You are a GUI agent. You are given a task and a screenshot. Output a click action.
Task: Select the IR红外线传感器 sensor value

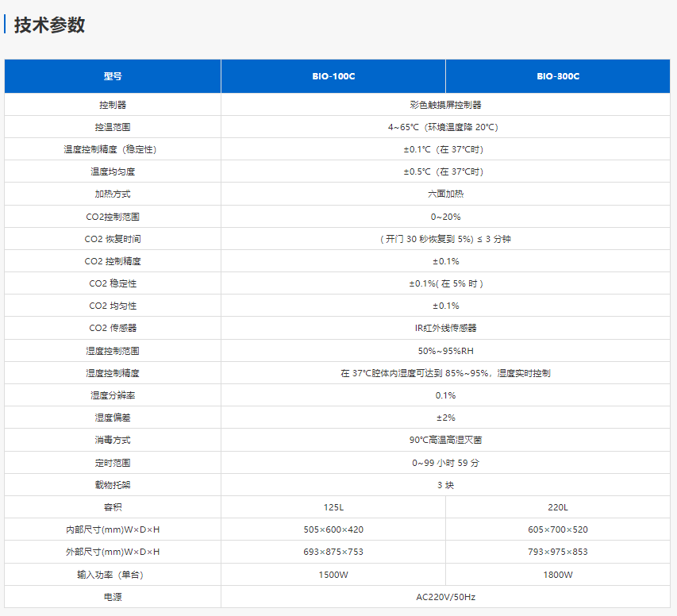click(x=445, y=328)
